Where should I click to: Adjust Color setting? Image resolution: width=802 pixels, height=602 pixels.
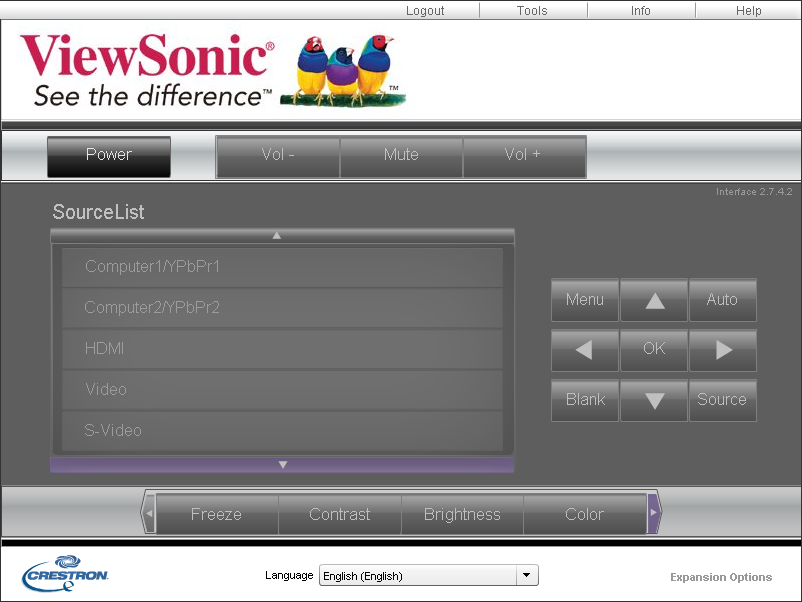[585, 514]
